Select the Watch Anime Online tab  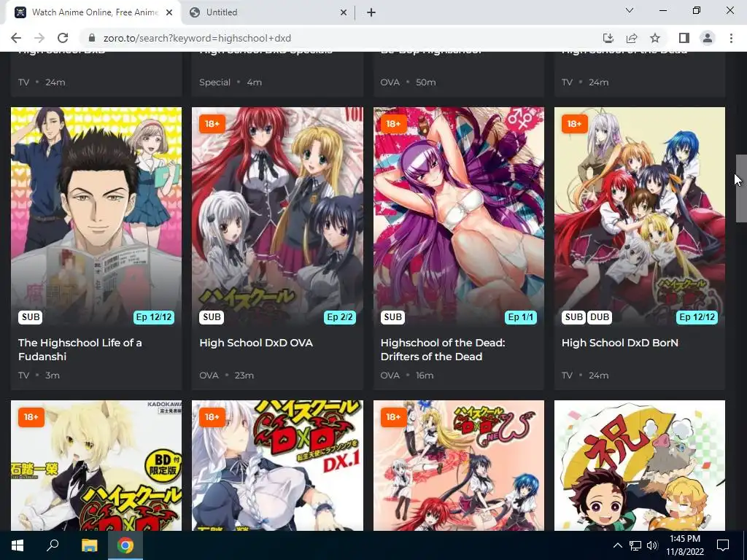pos(93,12)
